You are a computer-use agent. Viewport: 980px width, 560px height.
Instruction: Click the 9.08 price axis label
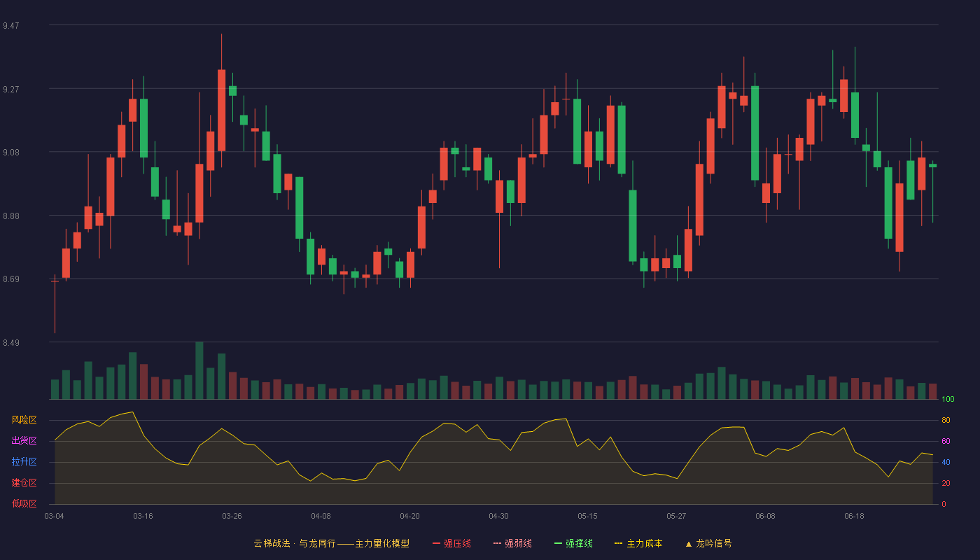(11, 153)
